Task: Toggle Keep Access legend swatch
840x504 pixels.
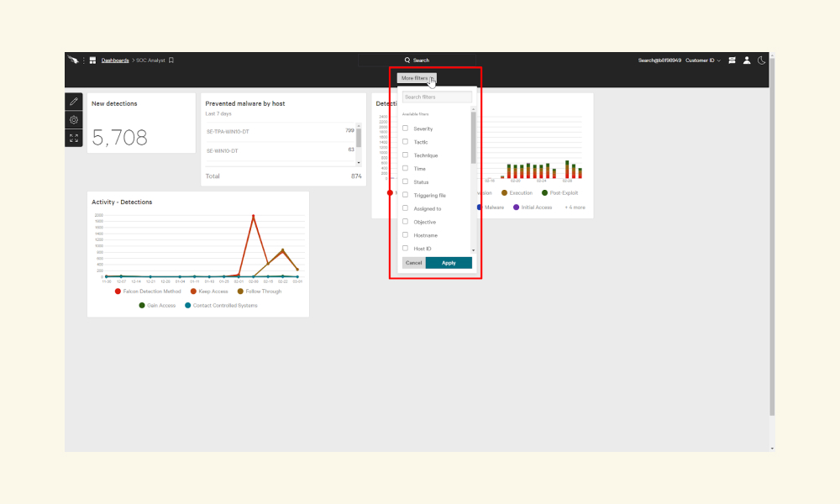Action: click(193, 291)
